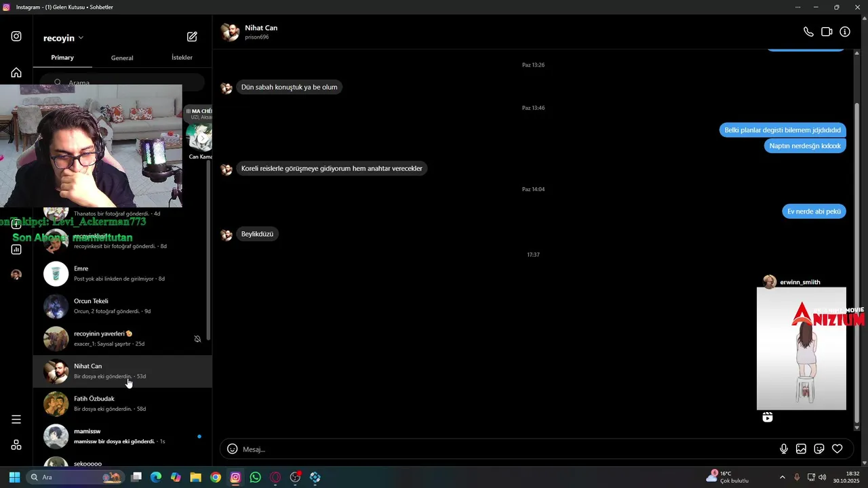Viewport: 868px width, 488px height.
Task: Click the muted bell icon on recoyinin yaverleri
Action: [x=197, y=339]
